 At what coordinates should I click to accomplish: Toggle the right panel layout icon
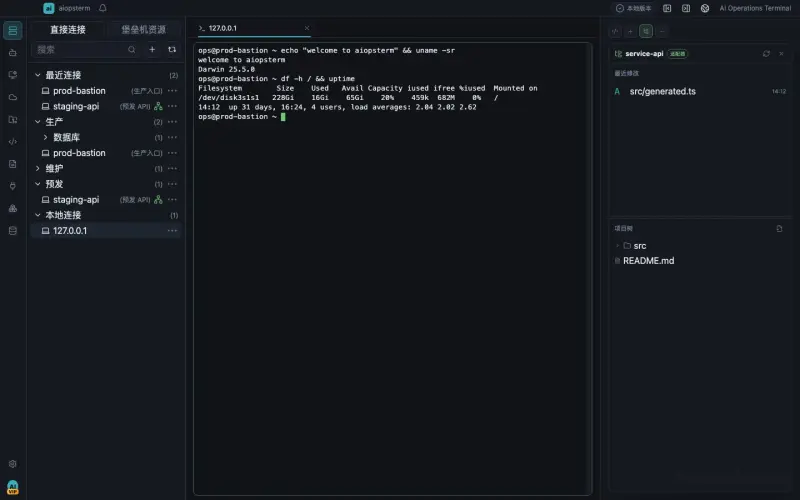(x=686, y=8)
